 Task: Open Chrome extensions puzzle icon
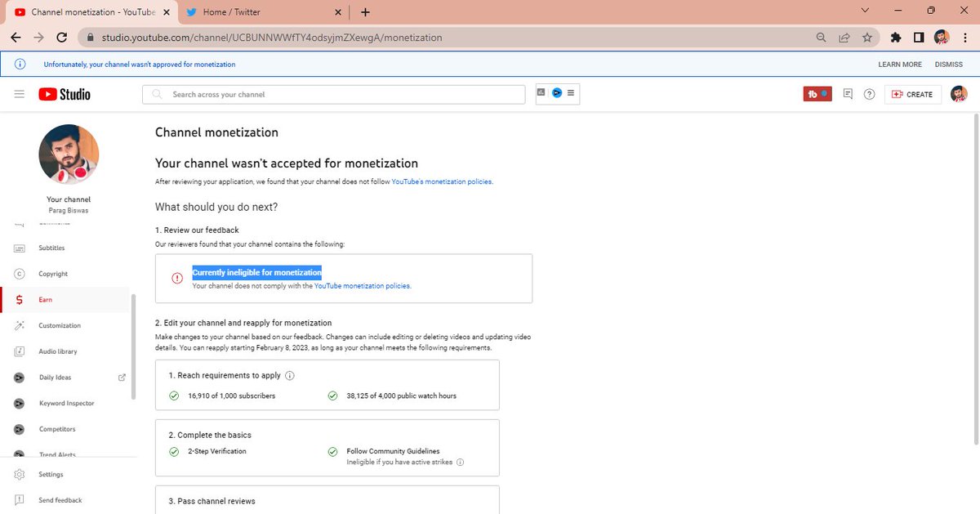896,38
